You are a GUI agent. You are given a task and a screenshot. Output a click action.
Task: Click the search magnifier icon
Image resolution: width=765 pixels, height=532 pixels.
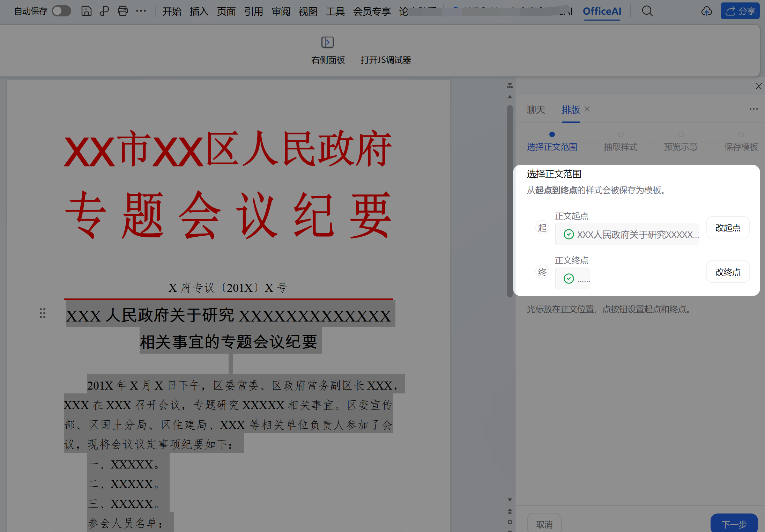pyautogui.click(x=647, y=11)
